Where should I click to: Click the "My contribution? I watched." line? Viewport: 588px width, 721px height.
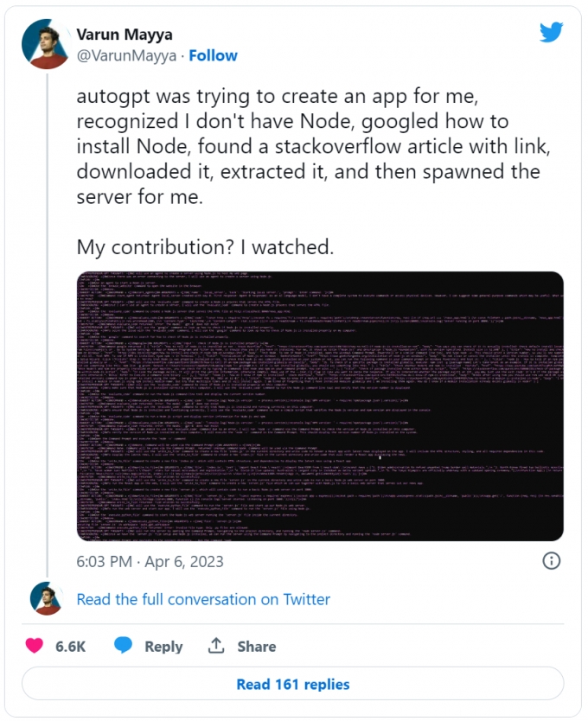(x=205, y=246)
